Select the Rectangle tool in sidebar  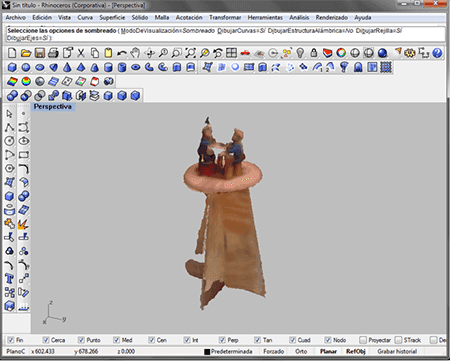tap(23, 155)
